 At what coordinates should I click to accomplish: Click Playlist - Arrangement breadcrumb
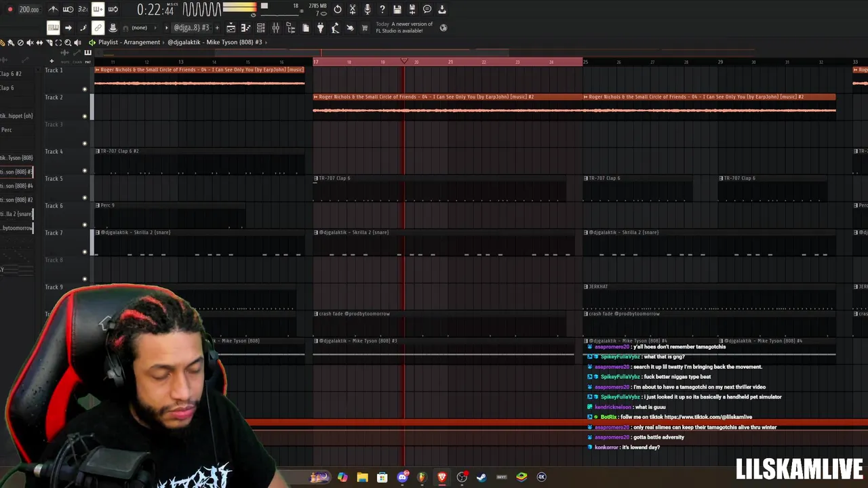coord(129,42)
